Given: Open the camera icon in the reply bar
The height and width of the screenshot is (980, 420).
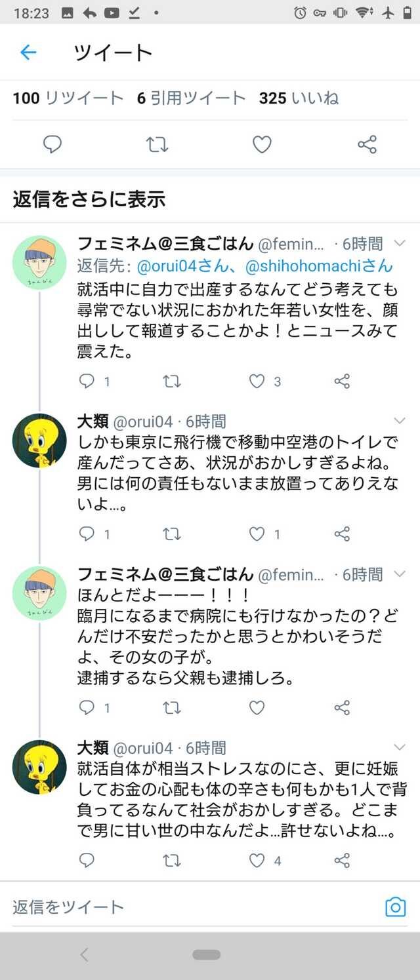Looking at the screenshot, I should tap(395, 907).
